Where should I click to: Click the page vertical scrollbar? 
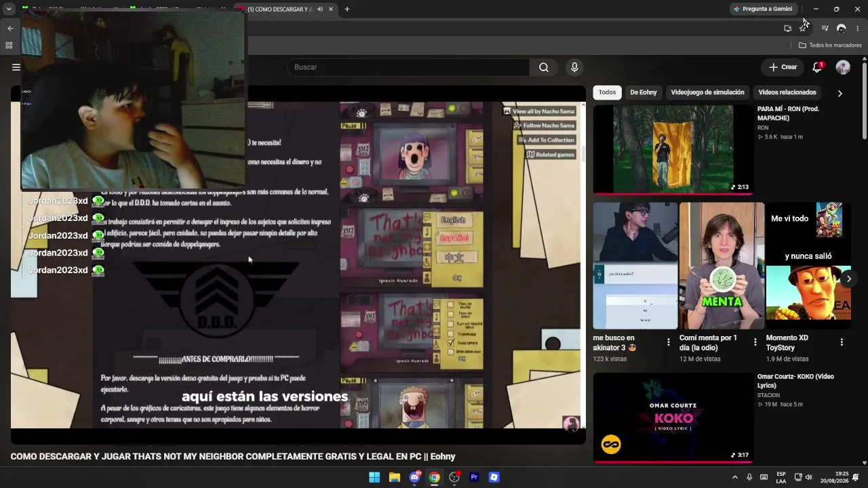coord(865,102)
